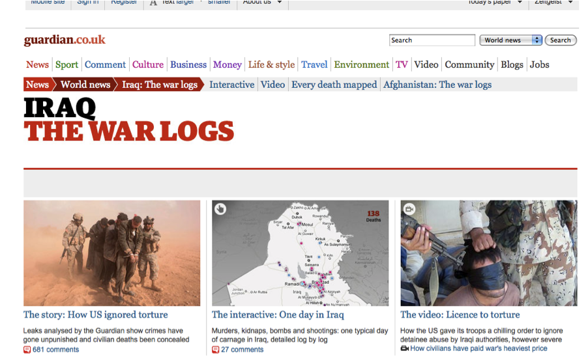The image size is (588, 364).
Task: Go to 'World news' in the breadcrumb
Action: click(x=85, y=85)
